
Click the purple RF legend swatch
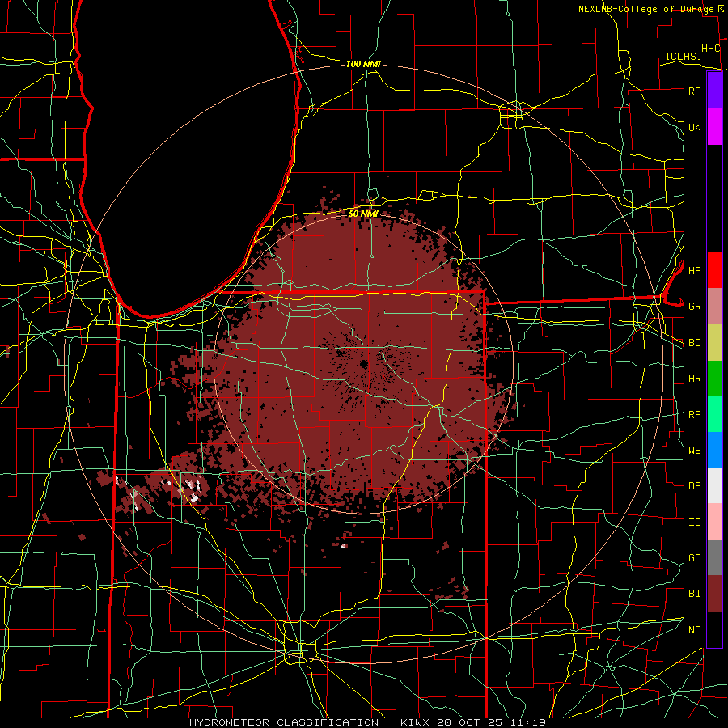tap(714, 91)
